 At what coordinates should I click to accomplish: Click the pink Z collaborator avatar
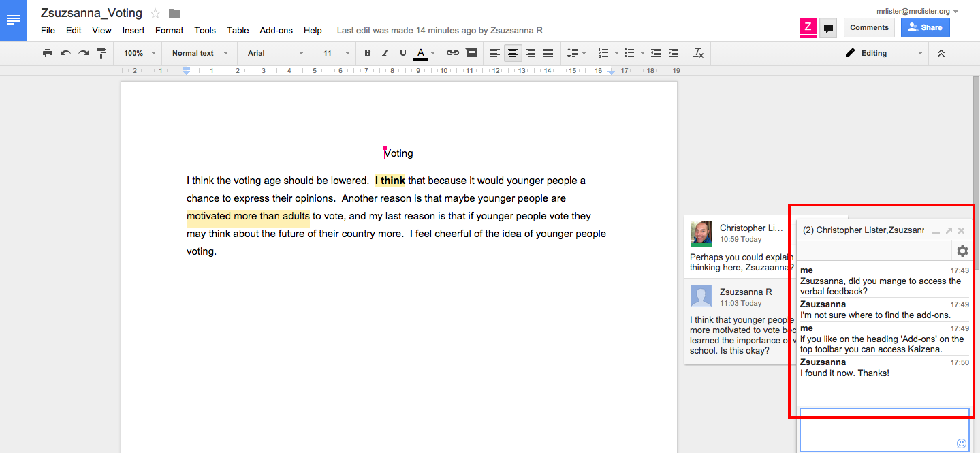808,27
